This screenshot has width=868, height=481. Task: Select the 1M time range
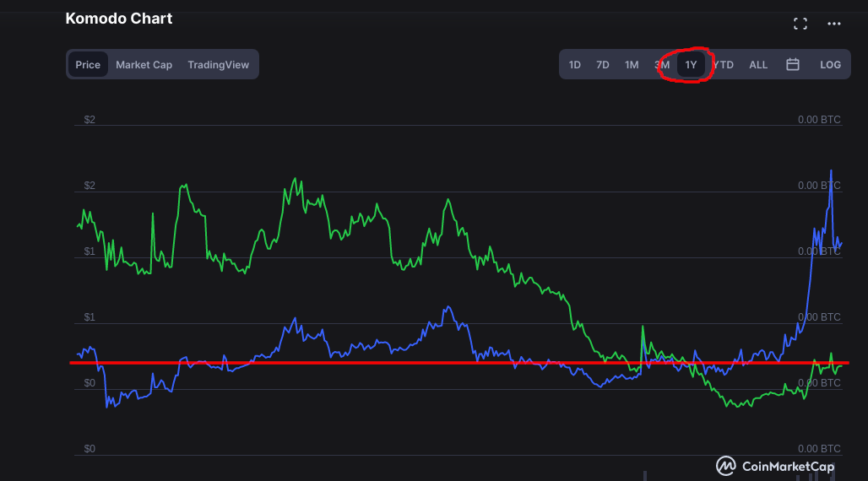click(x=632, y=65)
